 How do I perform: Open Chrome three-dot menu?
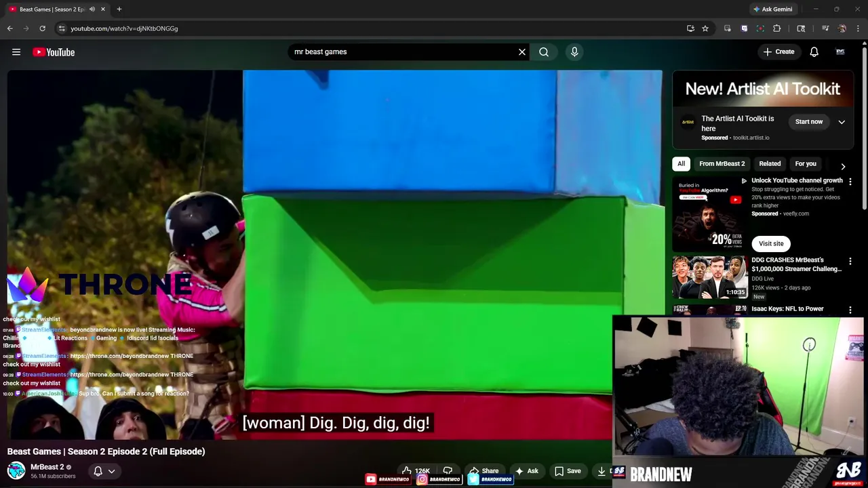coord(859,28)
